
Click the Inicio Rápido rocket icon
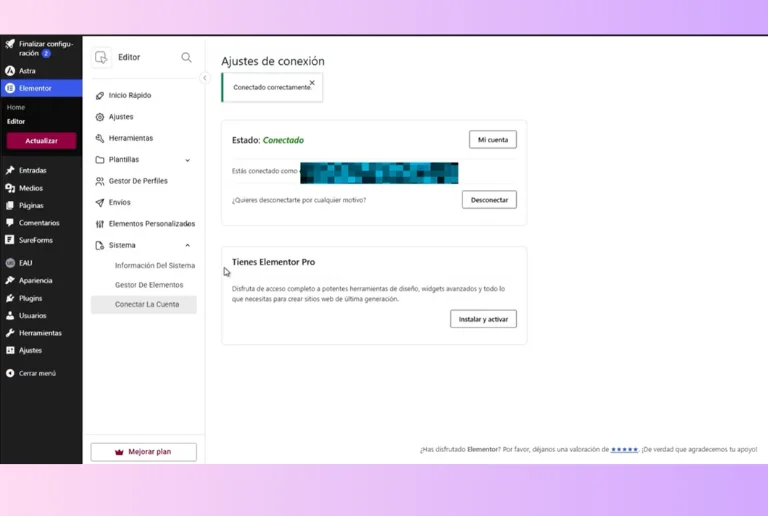coord(100,95)
